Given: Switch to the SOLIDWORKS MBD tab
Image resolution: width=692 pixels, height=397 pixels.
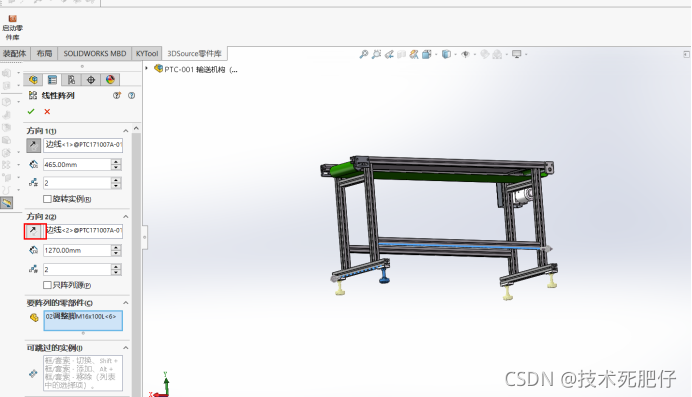Looking at the screenshot, I should 94,53.
